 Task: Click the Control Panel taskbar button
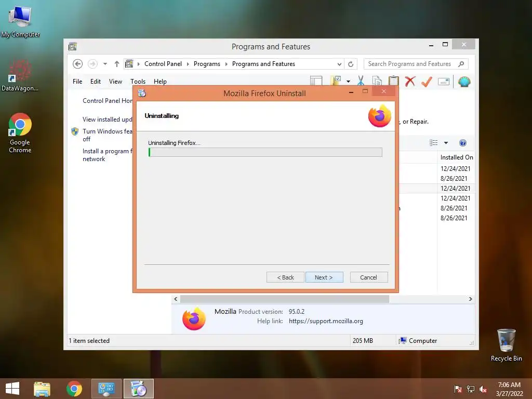click(107, 389)
